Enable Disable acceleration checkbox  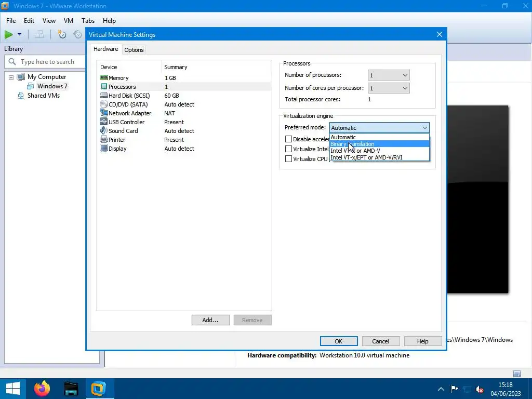[x=288, y=139]
